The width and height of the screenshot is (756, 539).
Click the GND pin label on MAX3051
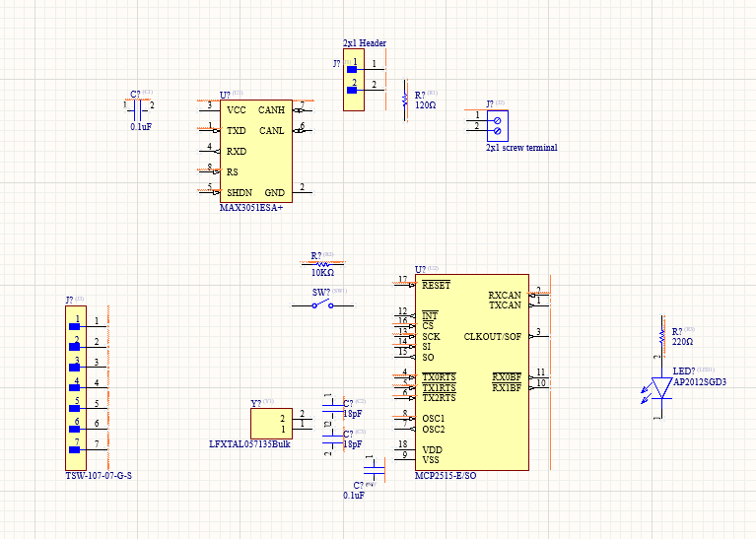[x=274, y=192]
